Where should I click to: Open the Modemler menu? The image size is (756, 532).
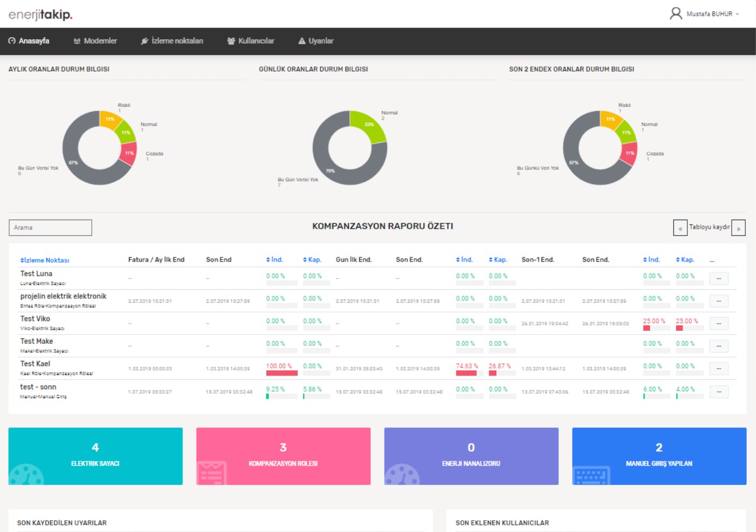click(95, 41)
